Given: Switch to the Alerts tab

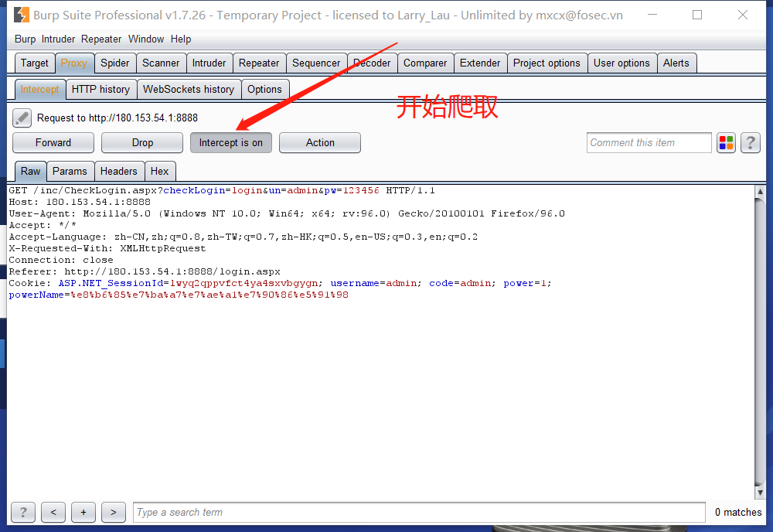Looking at the screenshot, I should click(x=676, y=63).
